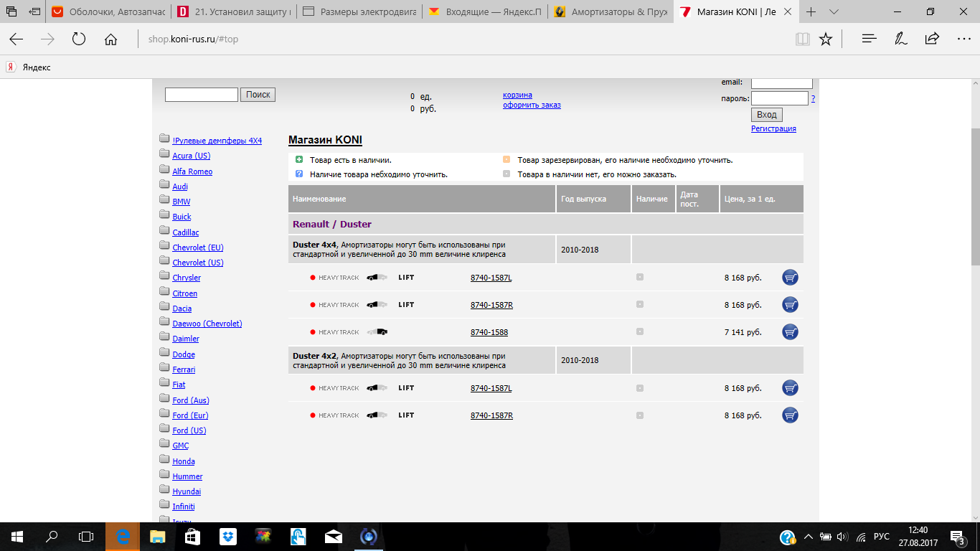
Task: Go to browser home page
Action: pos(110,39)
